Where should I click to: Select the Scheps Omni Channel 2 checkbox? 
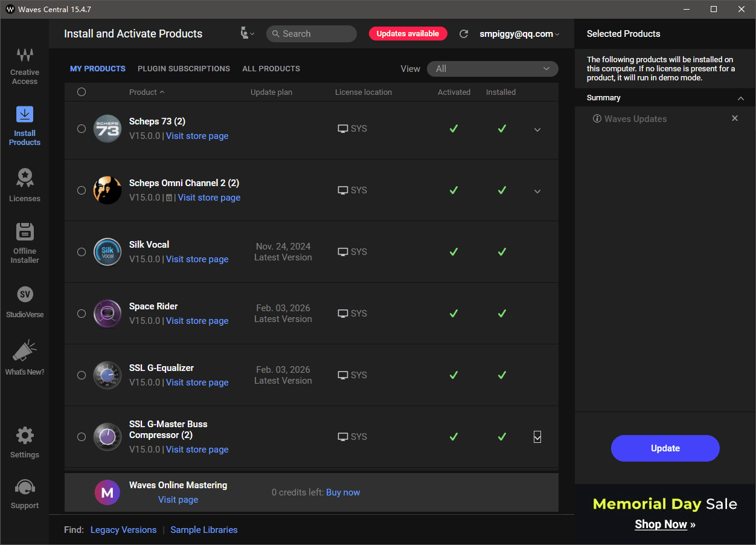(x=82, y=190)
